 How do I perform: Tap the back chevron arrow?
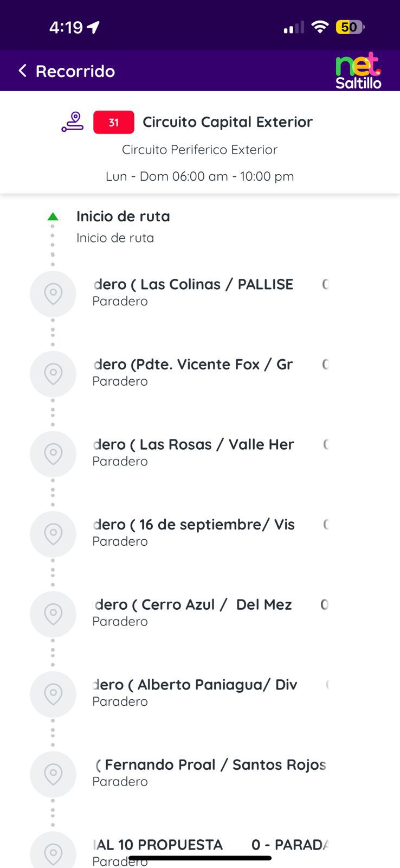[22, 71]
